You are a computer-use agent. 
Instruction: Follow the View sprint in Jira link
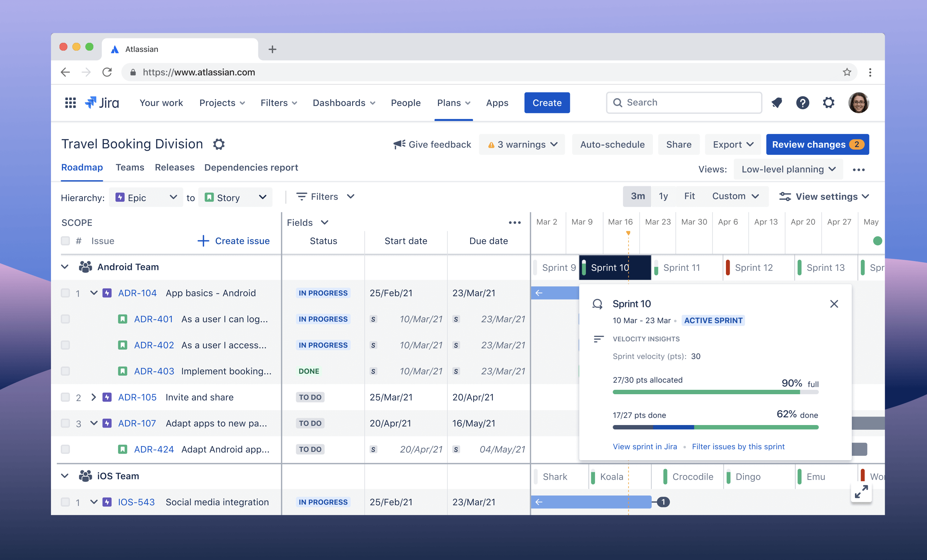[644, 447]
